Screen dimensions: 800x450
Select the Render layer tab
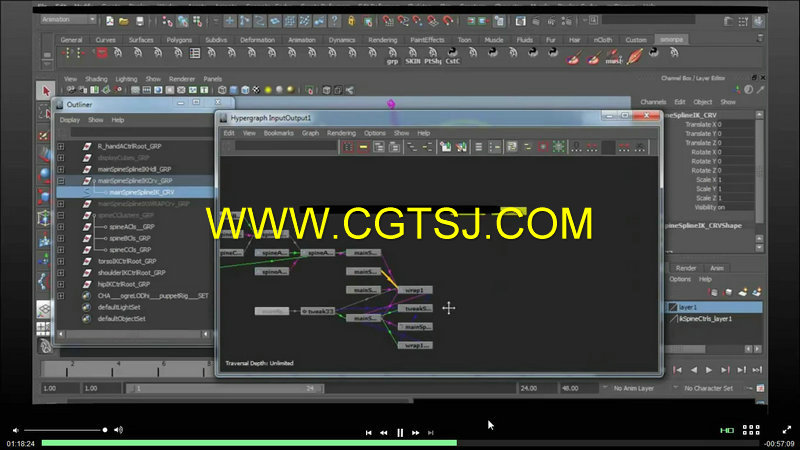(686, 268)
